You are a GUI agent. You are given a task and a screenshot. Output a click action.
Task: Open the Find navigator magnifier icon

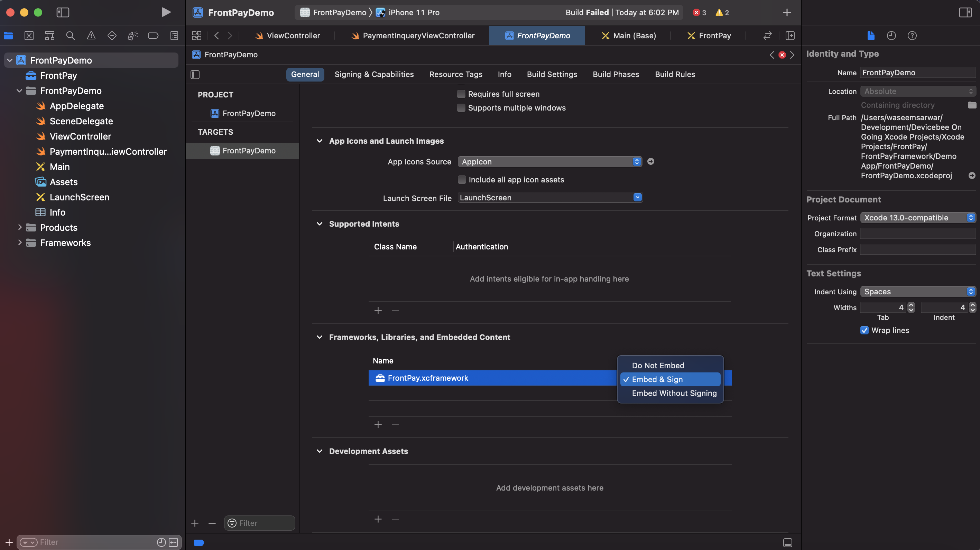(x=71, y=36)
